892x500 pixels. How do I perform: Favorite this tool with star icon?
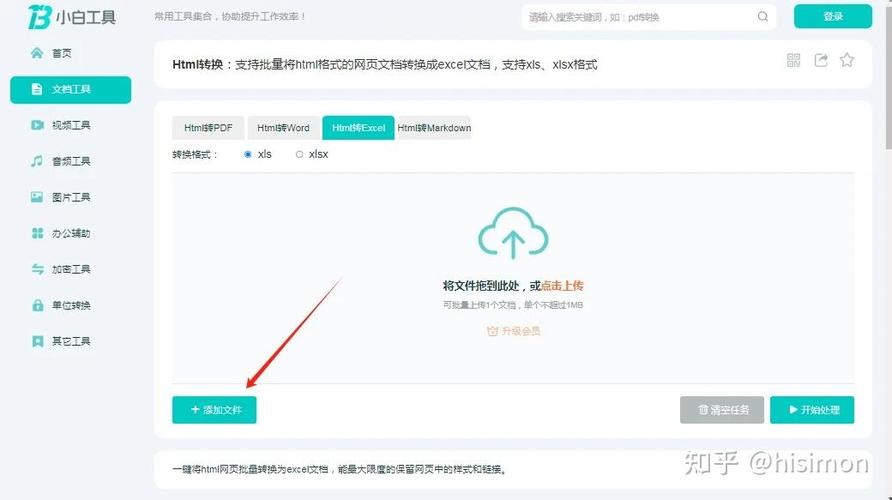click(x=847, y=60)
